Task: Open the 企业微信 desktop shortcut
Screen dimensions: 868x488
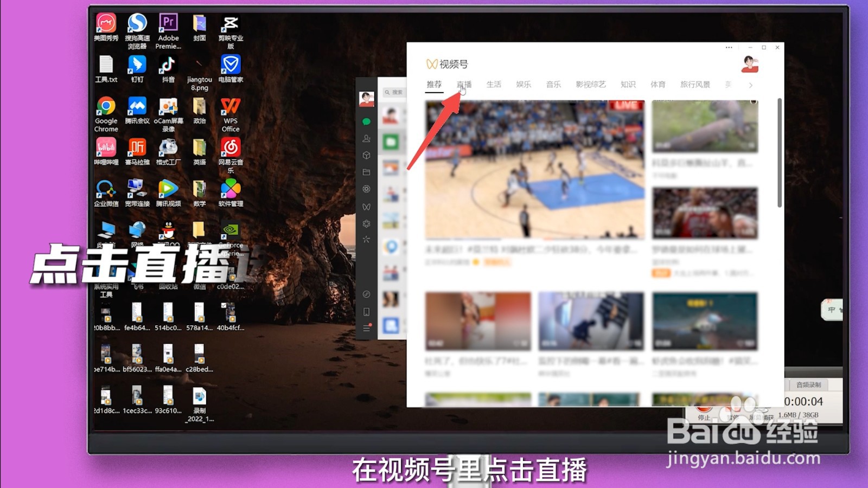Action: [106, 193]
